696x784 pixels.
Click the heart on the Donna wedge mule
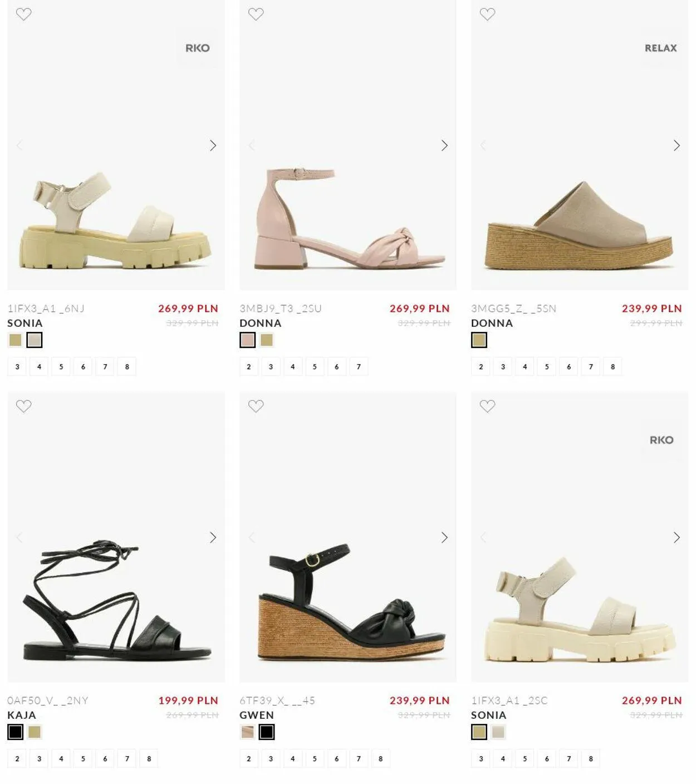coord(487,14)
